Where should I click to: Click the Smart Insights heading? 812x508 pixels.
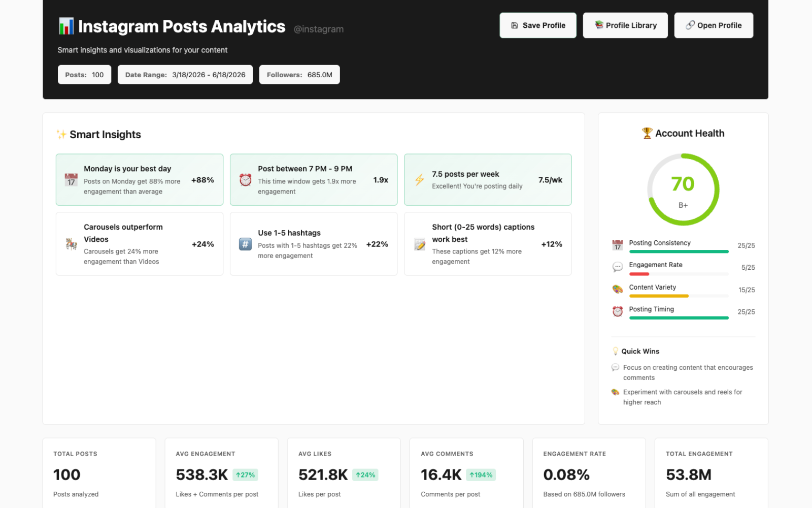click(x=105, y=134)
